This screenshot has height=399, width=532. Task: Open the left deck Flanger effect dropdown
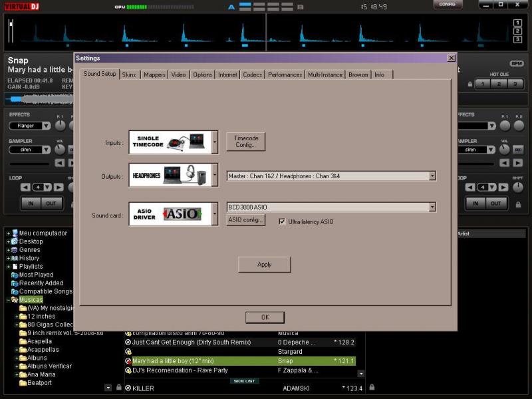[x=46, y=126]
